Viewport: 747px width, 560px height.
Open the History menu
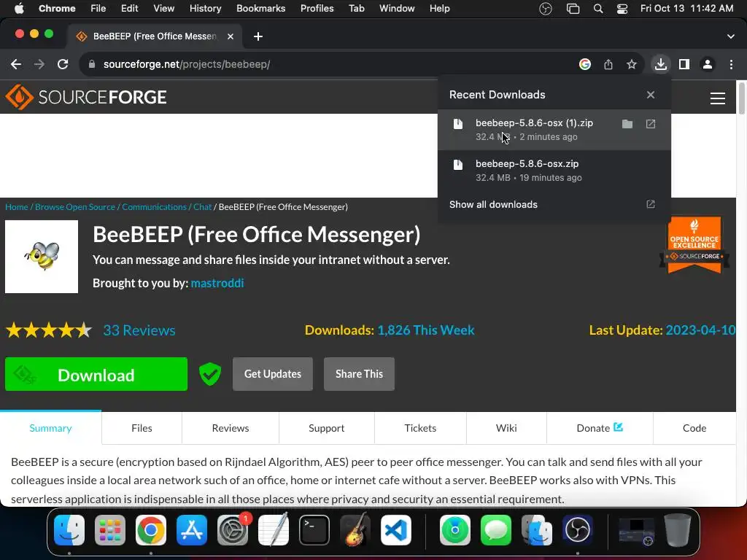pos(205,9)
